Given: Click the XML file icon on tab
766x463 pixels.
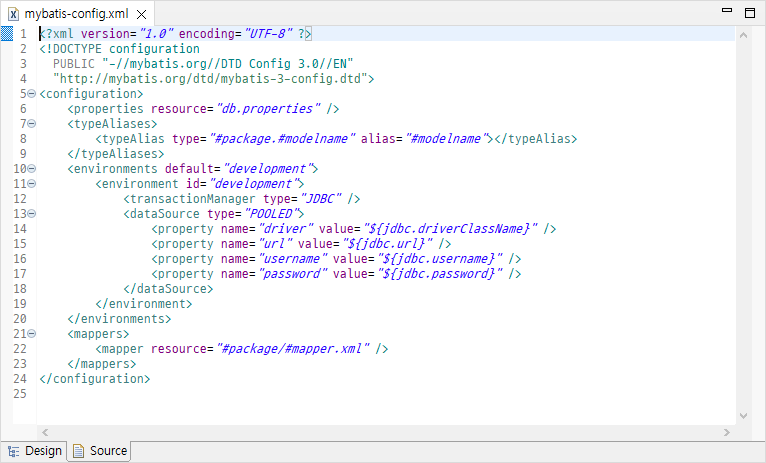Looking at the screenshot, I should tap(14, 14).
